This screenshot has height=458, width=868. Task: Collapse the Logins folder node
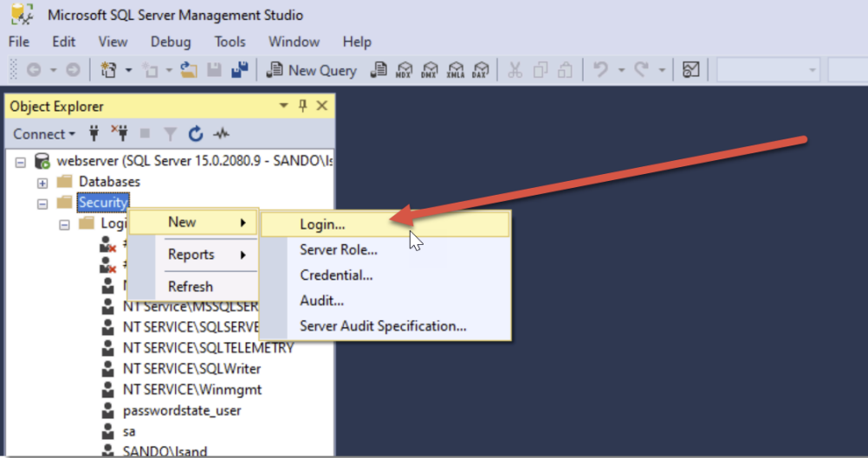point(64,224)
